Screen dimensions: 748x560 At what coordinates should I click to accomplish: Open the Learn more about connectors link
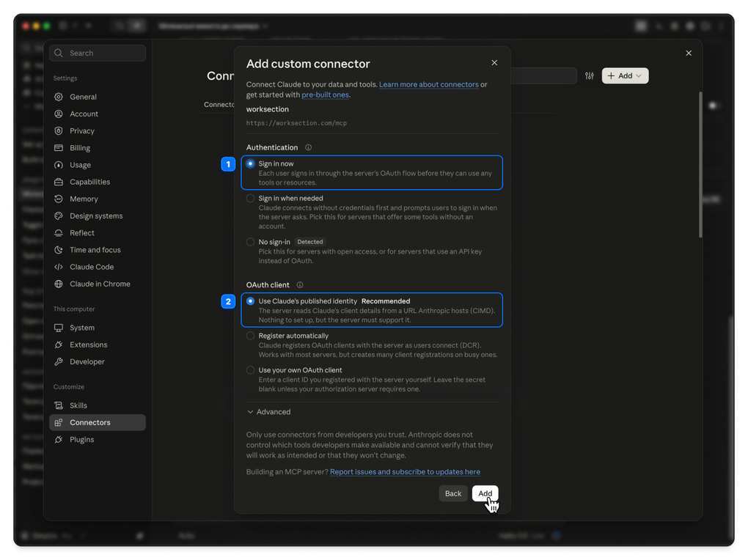tap(429, 84)
